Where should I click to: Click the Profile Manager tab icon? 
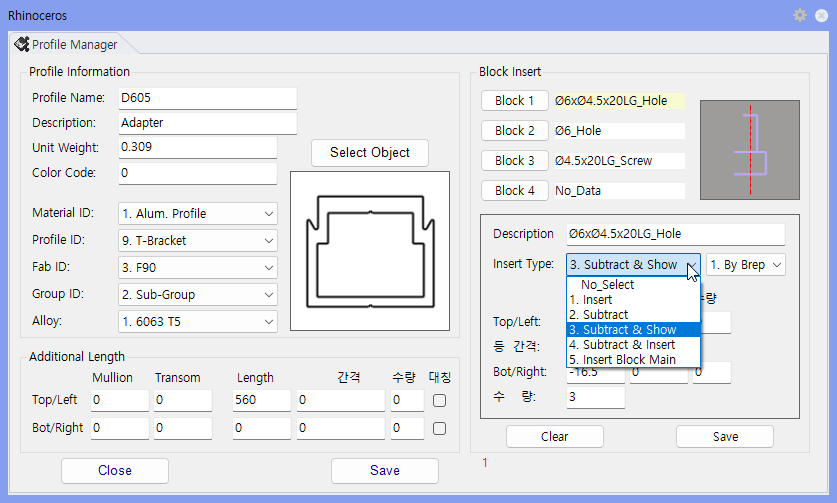tap(22, 44)
